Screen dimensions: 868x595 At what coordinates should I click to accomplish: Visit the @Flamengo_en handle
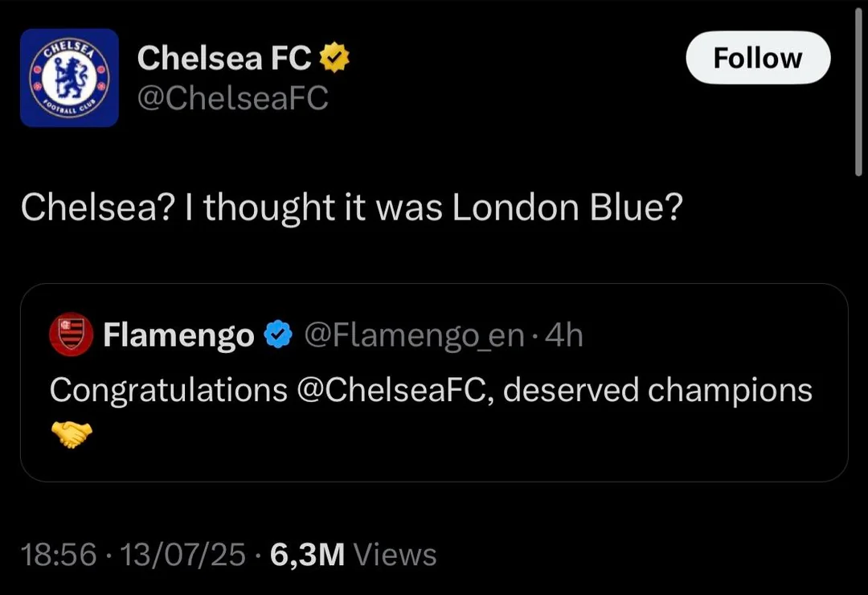pos(414,335)
